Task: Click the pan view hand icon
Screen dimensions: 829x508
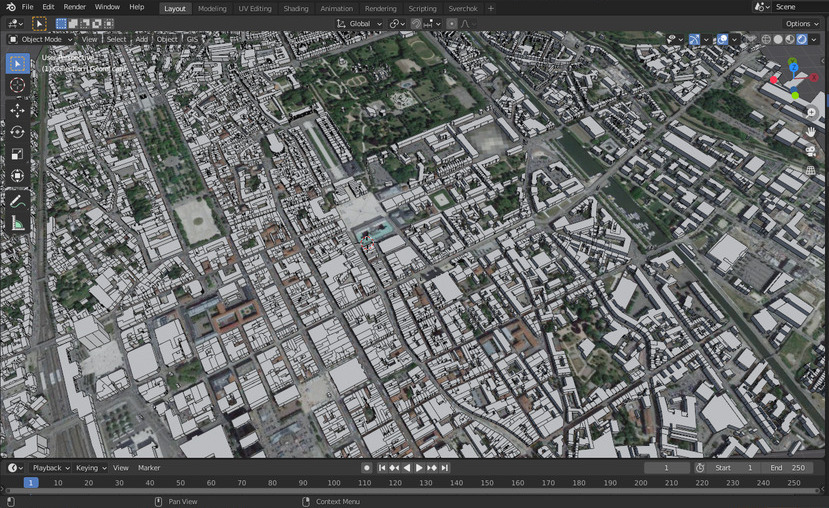Action: click(x=811, y=132)
